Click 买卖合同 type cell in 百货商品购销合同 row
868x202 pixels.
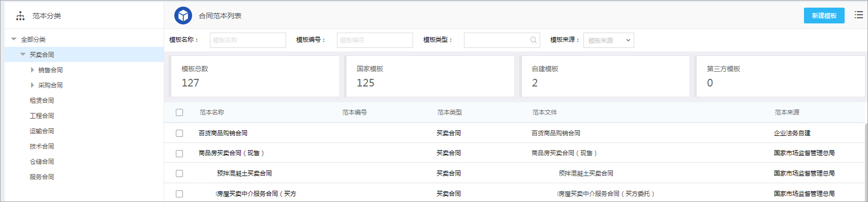[x=449, y=133]
